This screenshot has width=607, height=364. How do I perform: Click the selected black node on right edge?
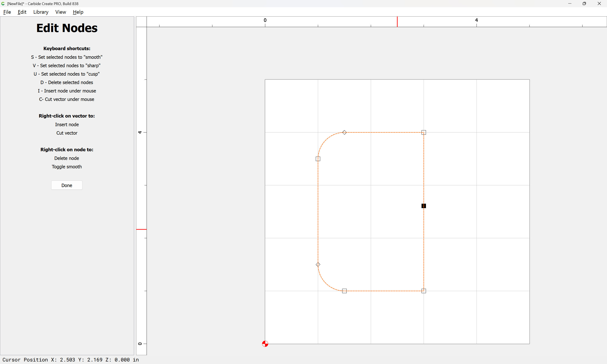pos(423,206)
